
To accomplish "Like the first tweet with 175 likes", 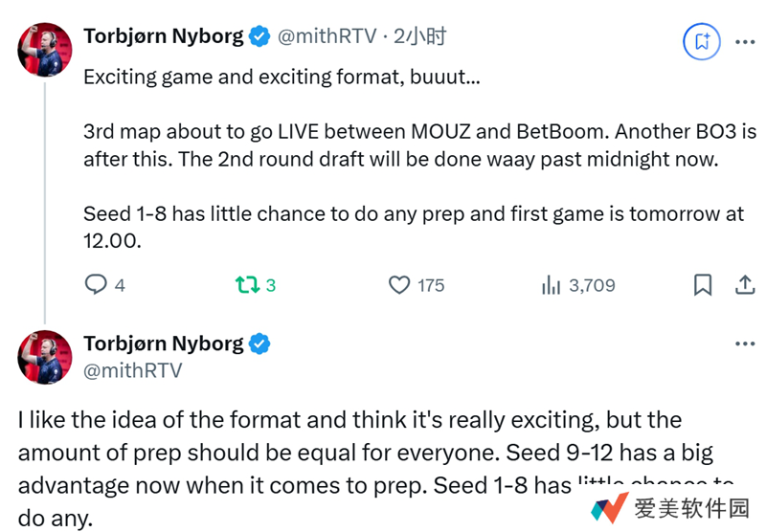I will coord(399,285).
